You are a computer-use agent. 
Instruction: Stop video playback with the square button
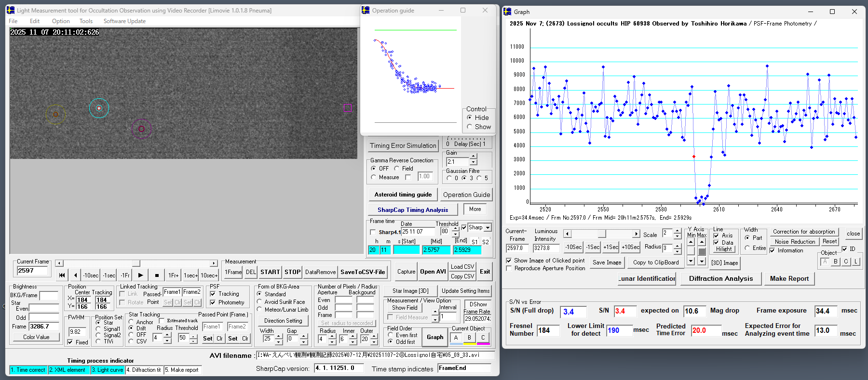point(157,275)
